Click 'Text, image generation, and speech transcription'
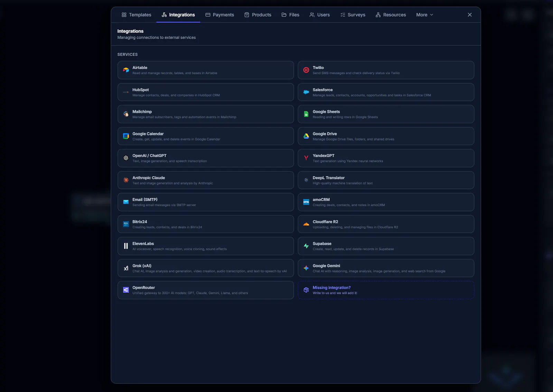Screen dimensions: 553x392 170,161
